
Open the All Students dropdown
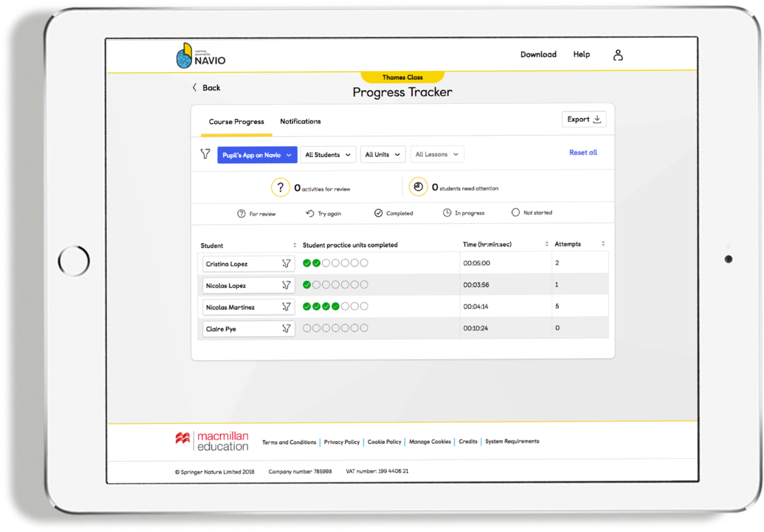pos(328,155)
